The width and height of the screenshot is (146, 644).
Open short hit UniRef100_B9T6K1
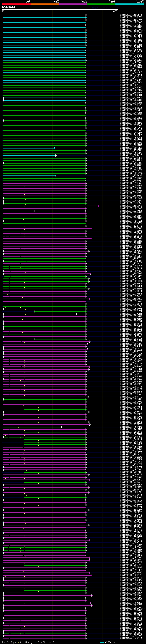(131, 148)
